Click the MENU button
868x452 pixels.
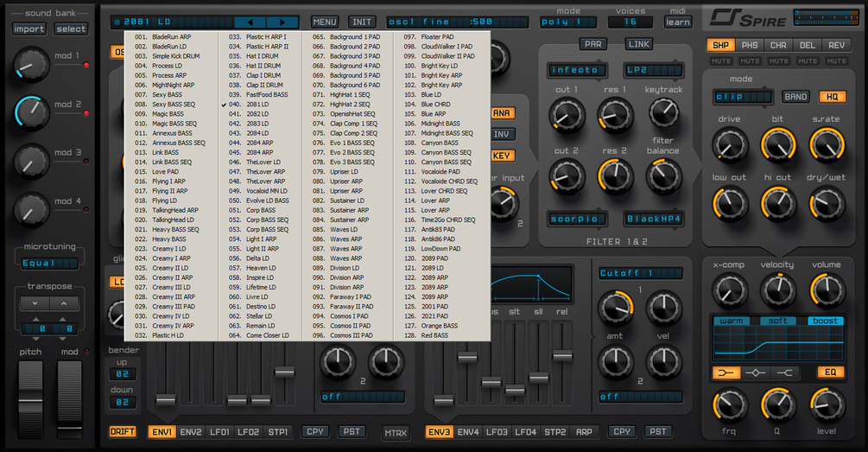click(325, 22)
